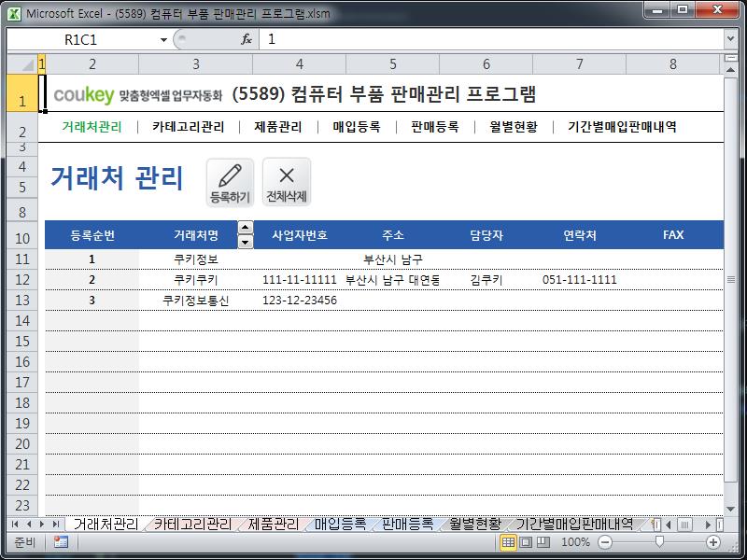The height and width of the screenshot is (560, 747).
Task: Open 월별현황 navigation link
Action: click(514, 127)
